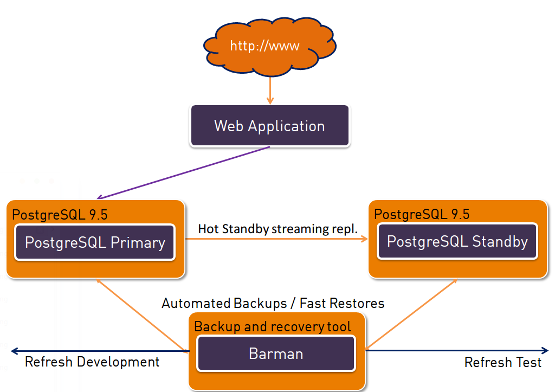Click the orange arrow from Barman to Primary
Image resolution: width=555 pixels, height=392 pixels.
click(141, 314)
